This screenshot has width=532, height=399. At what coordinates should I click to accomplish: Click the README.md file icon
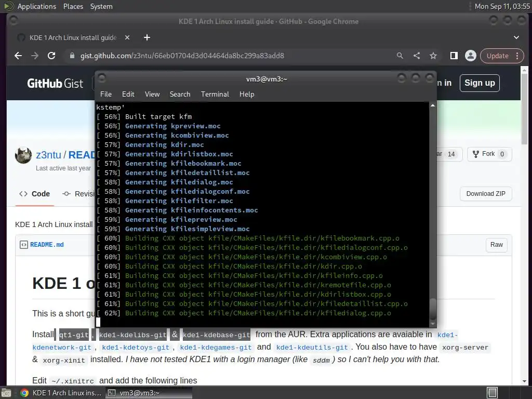pyautogui.click(x=24, y=245)
